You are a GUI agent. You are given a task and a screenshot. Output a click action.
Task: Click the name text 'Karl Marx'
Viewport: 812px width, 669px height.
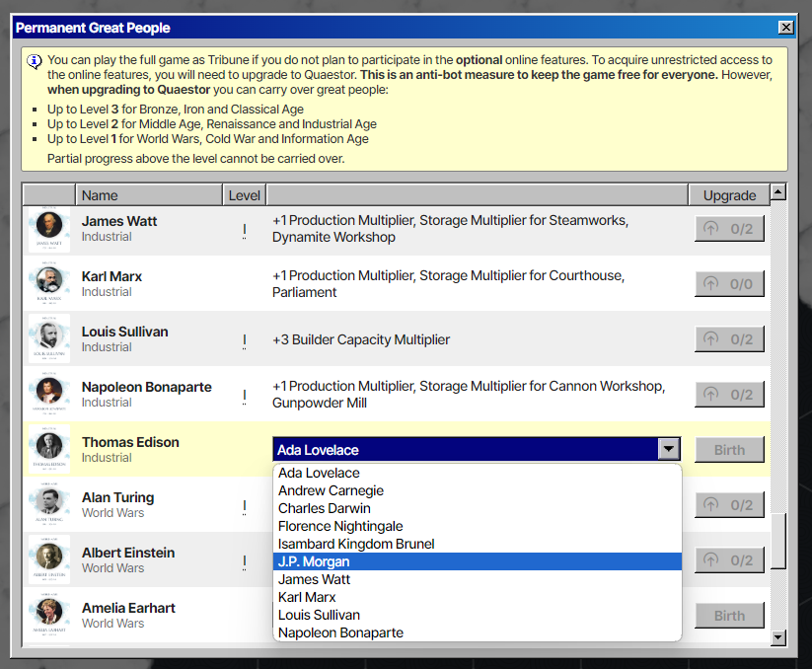coord(111,276)
